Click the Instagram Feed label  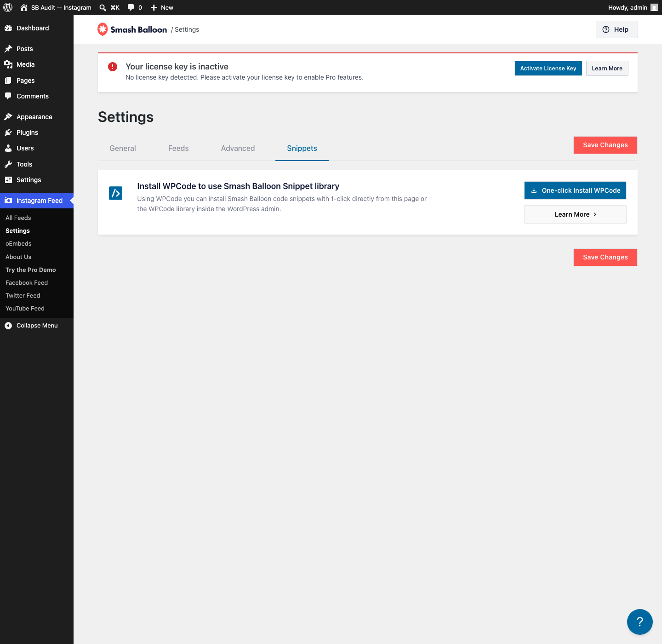40,201
